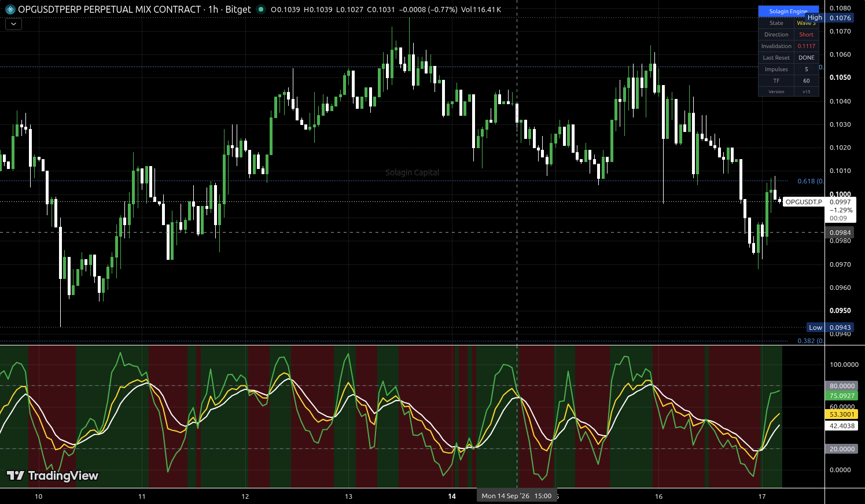
Task: Click the Invalidation value 0.1117
Action: pos(807,46)
